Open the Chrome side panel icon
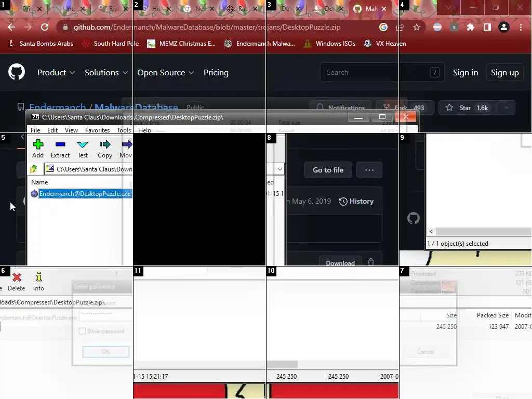This screenshot has width=532, height=399. pyautogui.click(x=487, y=27)
